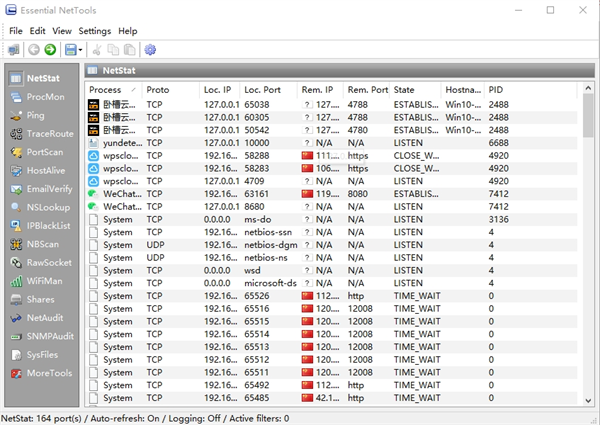Select the yundete process row on port 10000

pos(332,143)
